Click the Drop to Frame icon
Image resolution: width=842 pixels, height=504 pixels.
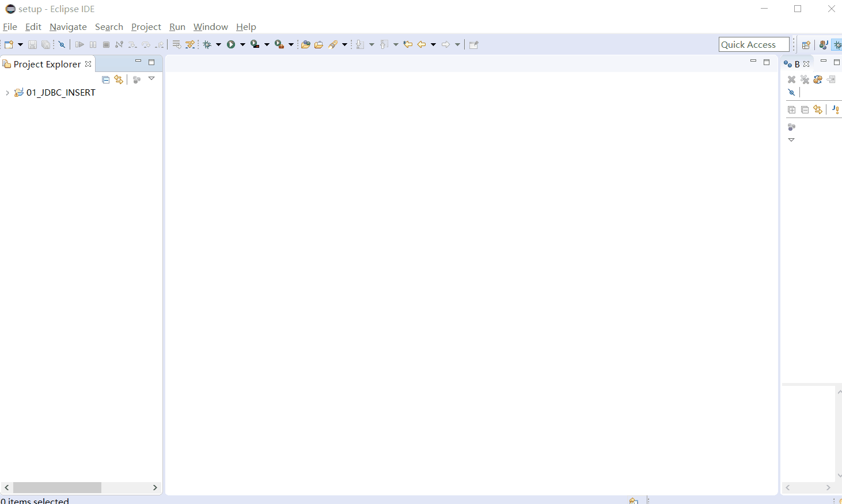[x=177, y=44]
